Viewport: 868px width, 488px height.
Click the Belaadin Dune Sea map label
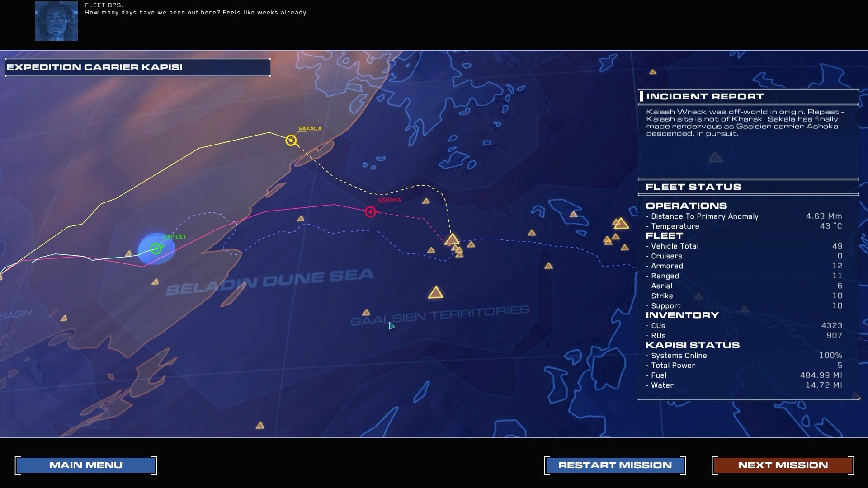click(x=270, y=281)
